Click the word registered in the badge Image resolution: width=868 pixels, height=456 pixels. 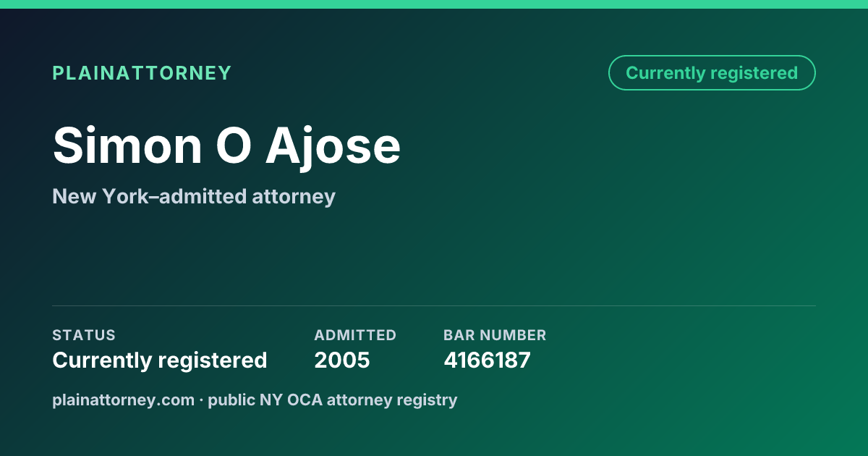(x=754, y=73)
